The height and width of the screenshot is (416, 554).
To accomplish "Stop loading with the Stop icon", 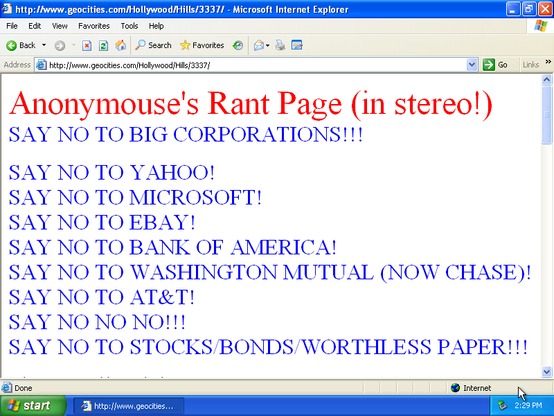I will [x=87, y=46].
